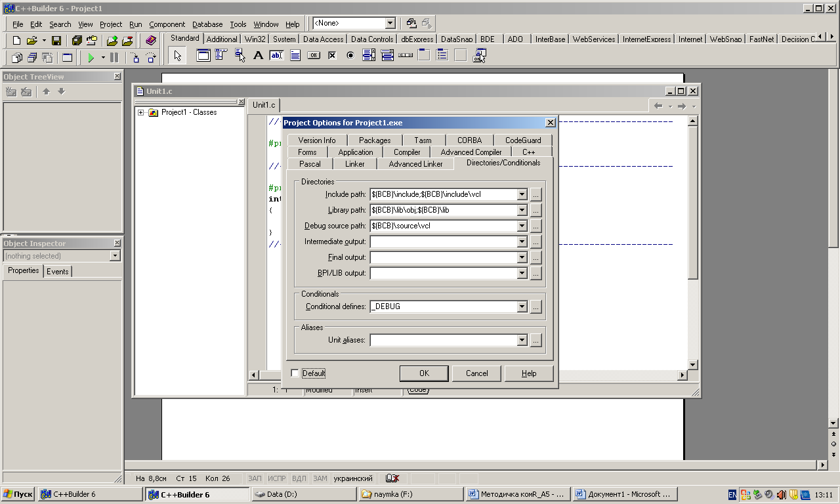The image size is (840, 504).
Task: Switch to the Compiler tab
Action: [x=407, y=152]
